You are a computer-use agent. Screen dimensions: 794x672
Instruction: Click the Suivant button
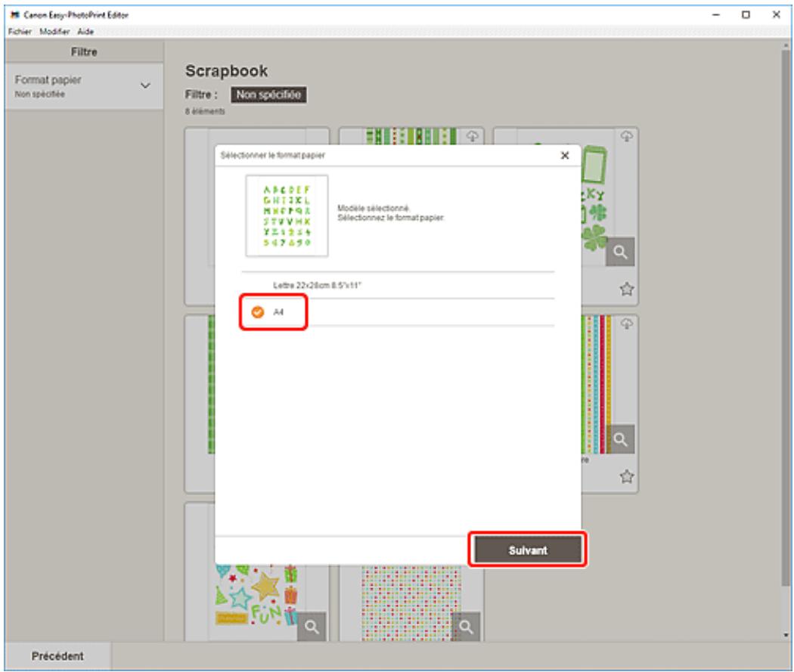528,550
